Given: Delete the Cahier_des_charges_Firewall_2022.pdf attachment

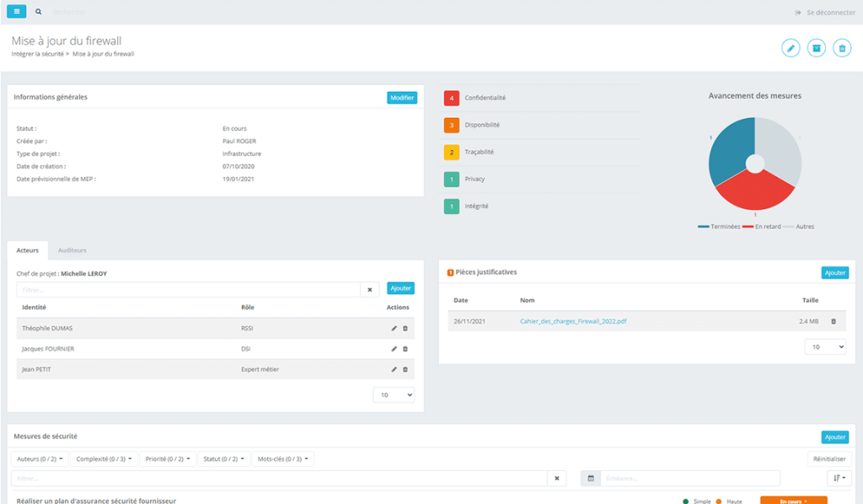Looking at the screenshot, I should click(834, 321).
